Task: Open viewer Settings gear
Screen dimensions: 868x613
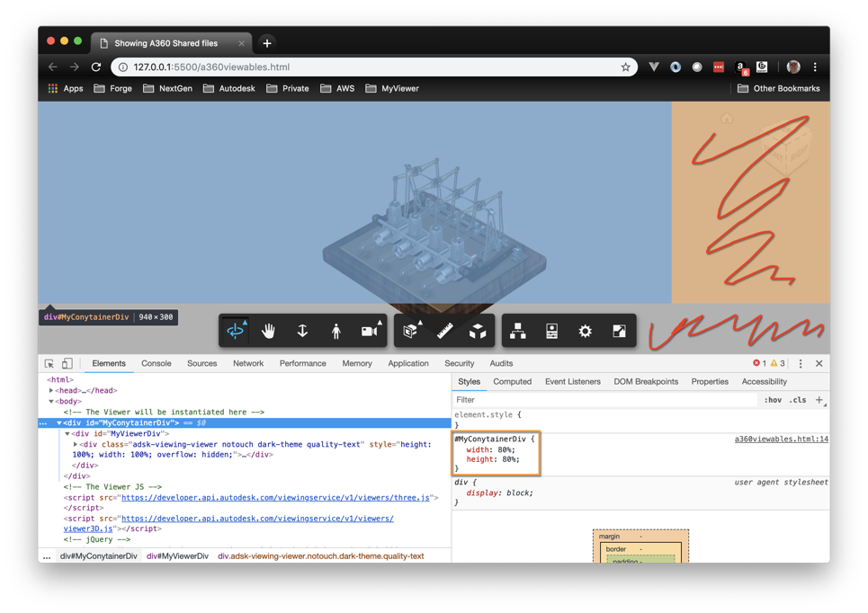Action: (x=586, y=331)
